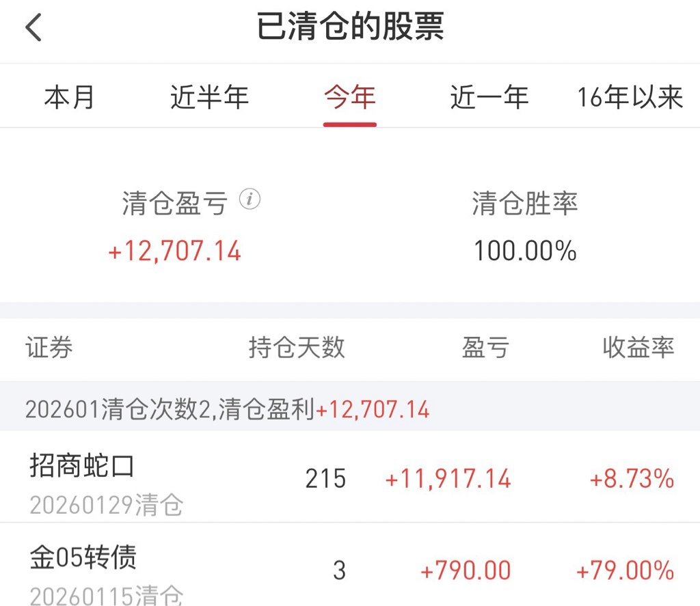
Task: Select the 近半年 tab
Action: coord(209,97)
